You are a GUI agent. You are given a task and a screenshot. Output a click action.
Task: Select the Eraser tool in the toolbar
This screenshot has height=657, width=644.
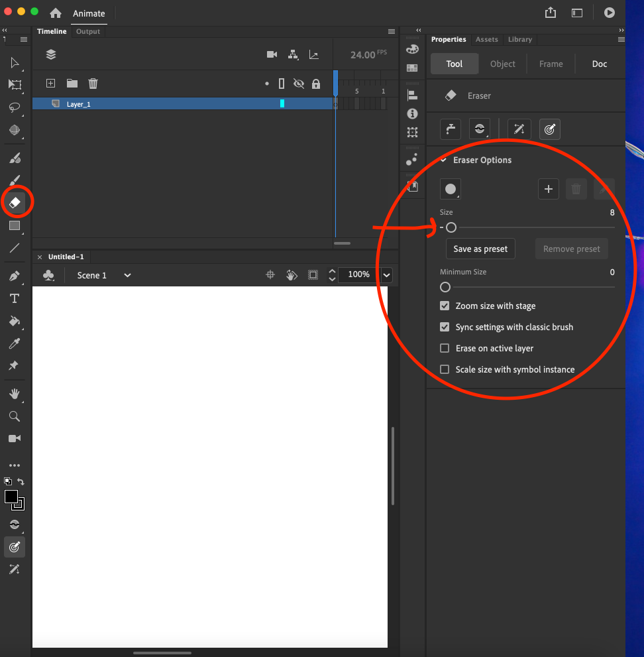[14, 202]
